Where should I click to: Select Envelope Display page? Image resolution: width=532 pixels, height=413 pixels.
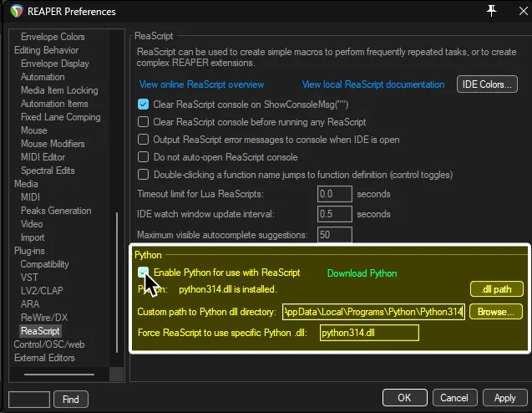[x=55, y=64]
